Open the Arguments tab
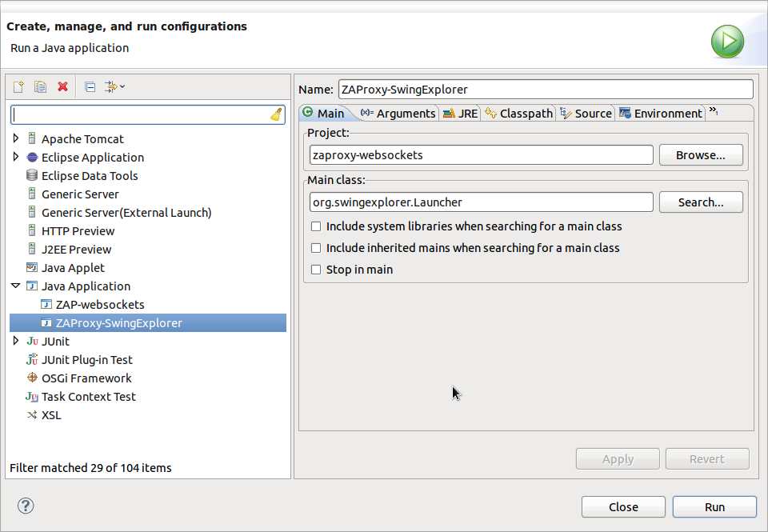This screenshot has height=532, width=768. pos(398,113)
